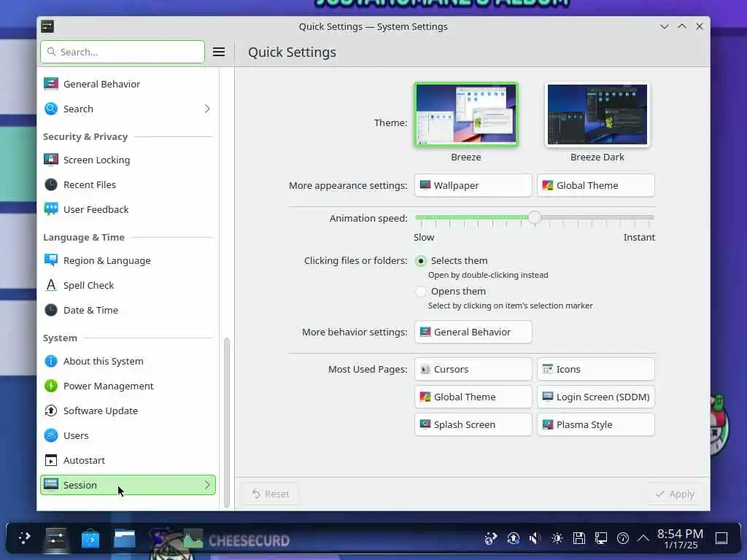Expand the Search category chevron
The width and height of the screenshot is (747, 560).
[207, 109]
